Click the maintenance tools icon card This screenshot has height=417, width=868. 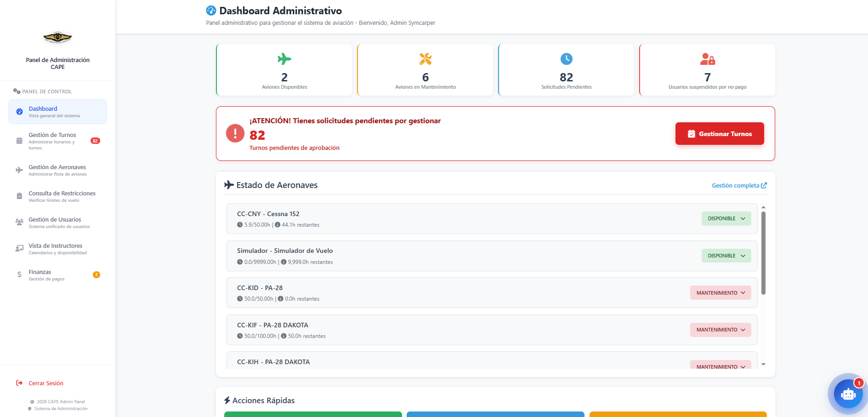(x=425, y=59)
